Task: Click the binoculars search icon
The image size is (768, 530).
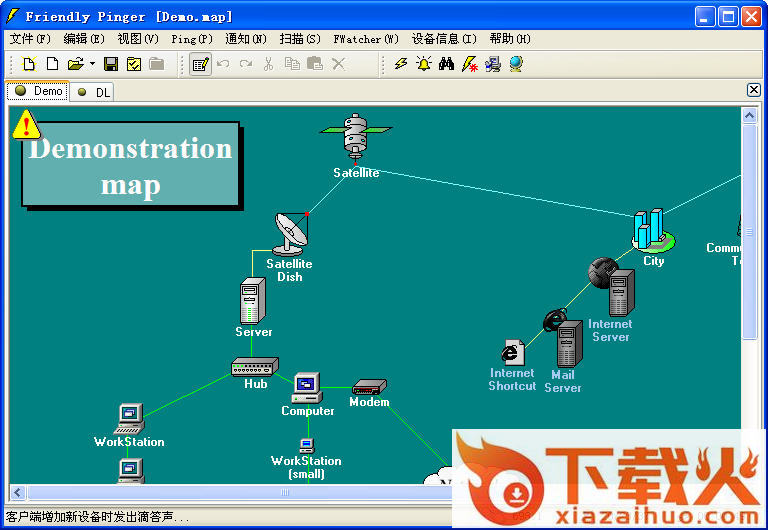Action: [446, 64]
